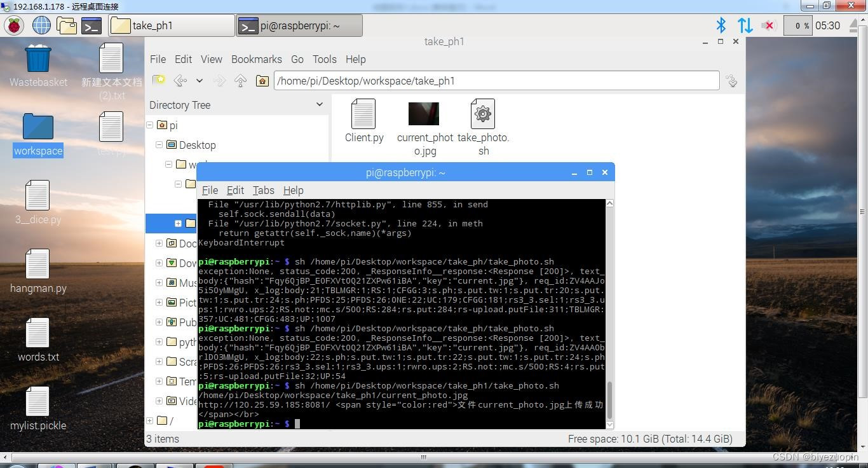Image resolution: width=868 pixels, height=468 pixels.
Task: Open the terminal Edit menu
Action: [x=235, y=190]
